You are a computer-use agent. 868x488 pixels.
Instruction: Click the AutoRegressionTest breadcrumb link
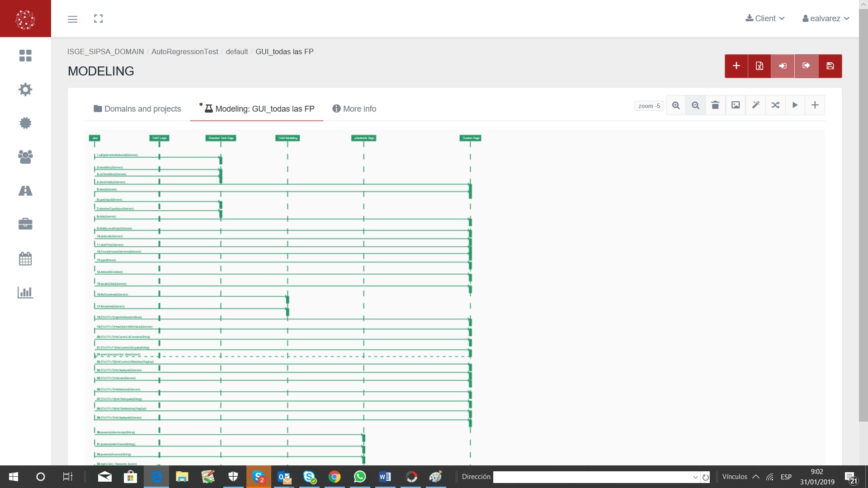click(184, 52)
